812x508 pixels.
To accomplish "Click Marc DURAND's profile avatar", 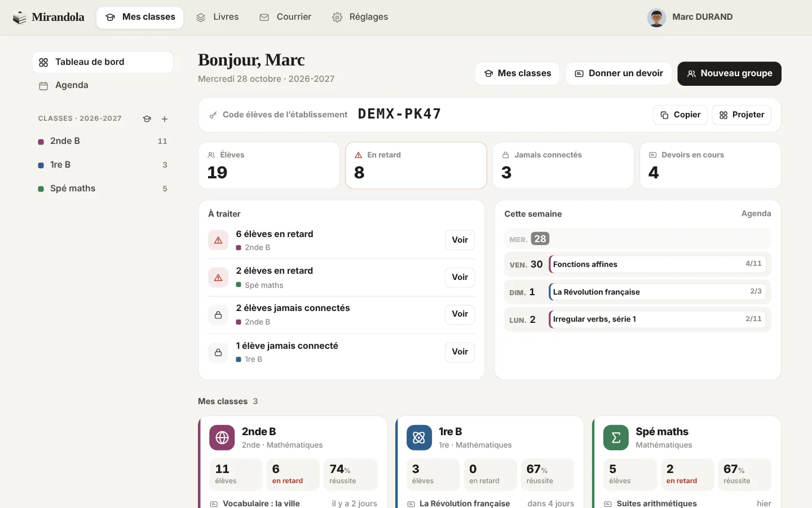I will (656, 17).
